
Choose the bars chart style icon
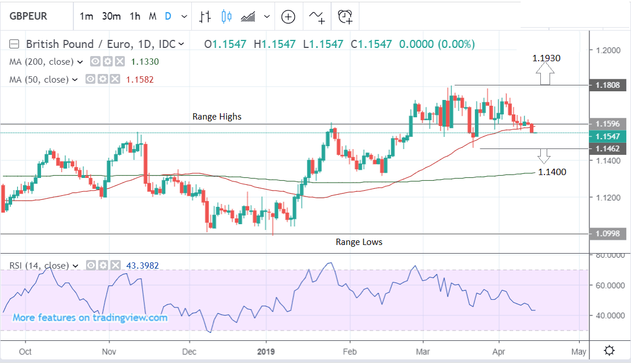click(205, 17)
